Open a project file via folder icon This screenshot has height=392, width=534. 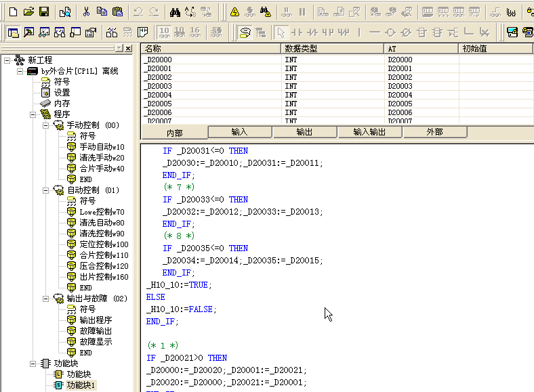[28, 12]
